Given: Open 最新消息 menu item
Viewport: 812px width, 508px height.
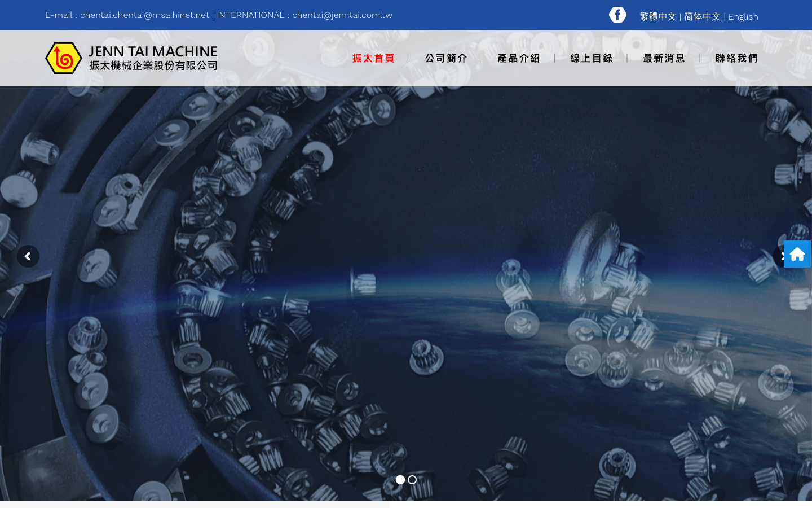Looking at the screenshot, I should tap(664, 58).
